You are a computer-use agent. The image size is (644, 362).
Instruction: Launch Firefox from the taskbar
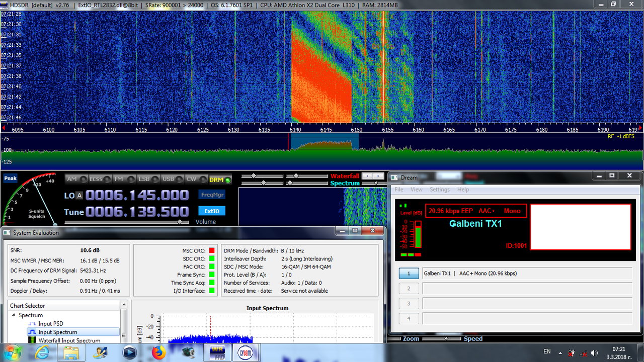159,352
